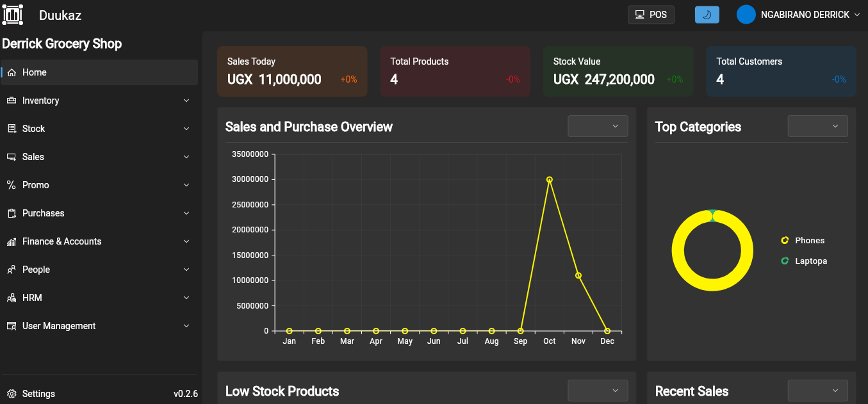The width and height of the screenshot is (868, 404).
Task: Open the Finance & Accounts chart icon
Action: coord(11,241)
